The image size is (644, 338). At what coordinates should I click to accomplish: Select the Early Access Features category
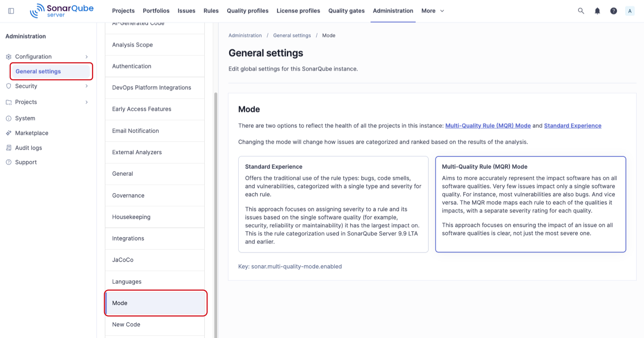(x=155, y=109)
